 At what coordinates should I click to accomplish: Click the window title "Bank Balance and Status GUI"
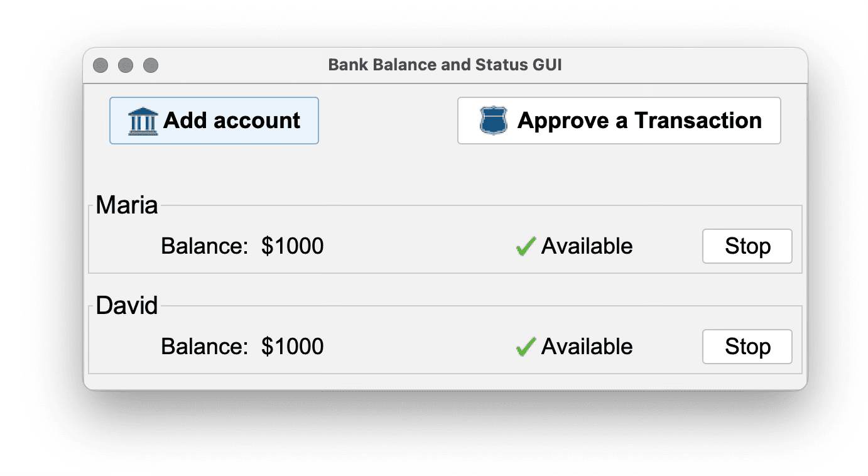[445, 65]
